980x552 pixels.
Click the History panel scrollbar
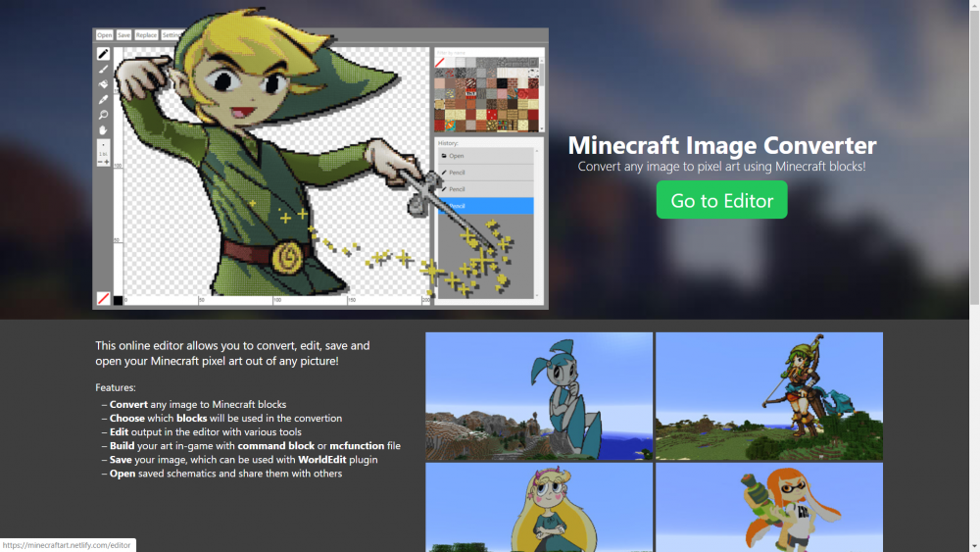point(537,224)
